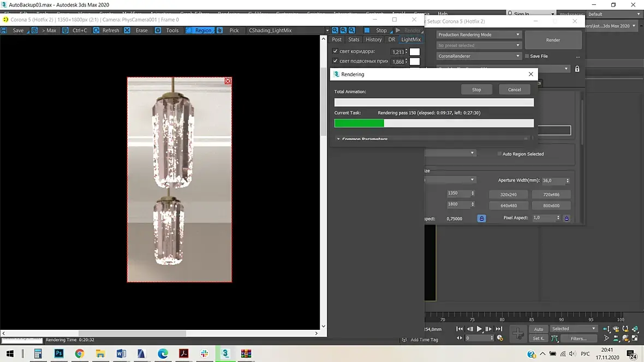The height and width of the screenshot is (362, 644).
Task: Open the Default workspace dropdown
Action: tap(614, 14)
